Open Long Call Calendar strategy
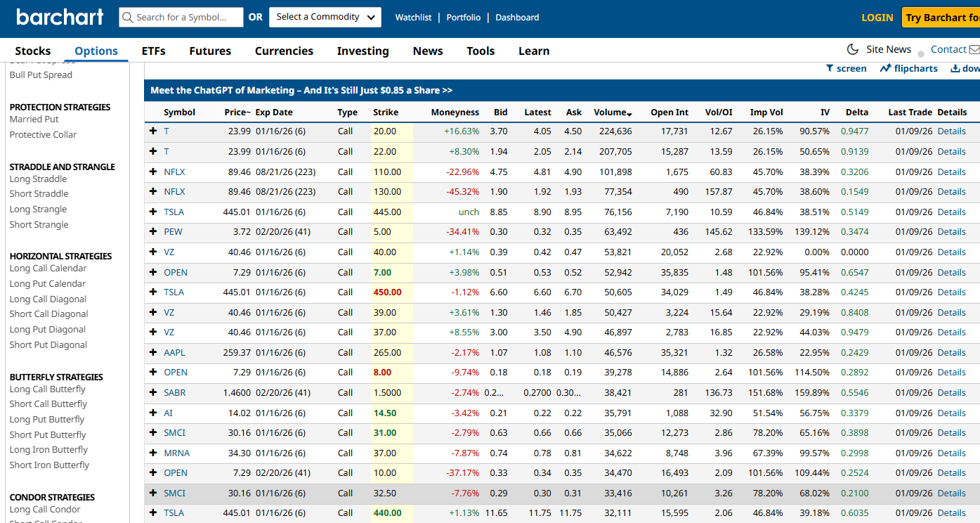The image size is (980, 523). click(x=48, y=268)
